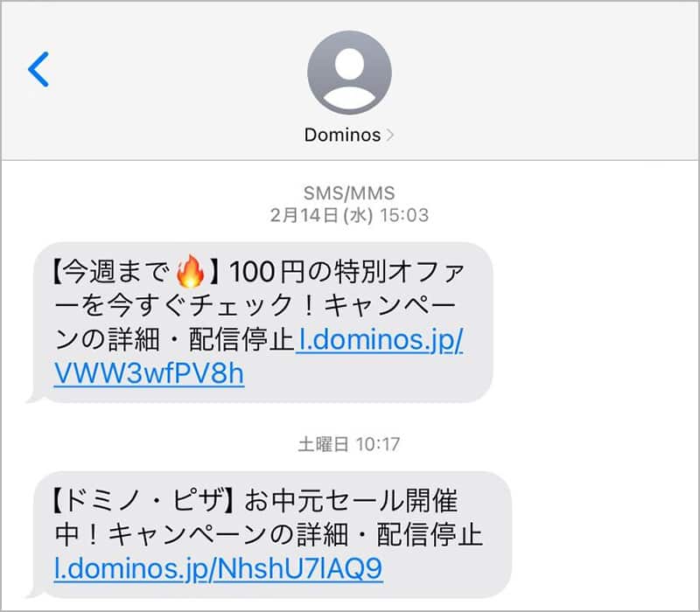Select 配信停止 text in second message
The width and height of the screenshot is (700, 612).
click(430, 534)
